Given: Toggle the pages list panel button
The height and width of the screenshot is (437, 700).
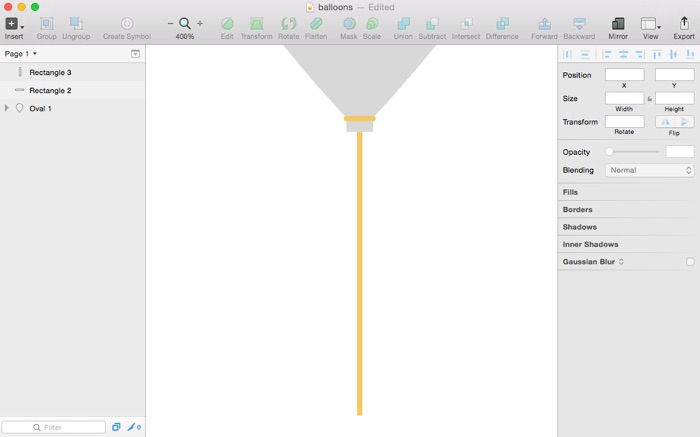Looking at the screenshot, I should [135, 54].
